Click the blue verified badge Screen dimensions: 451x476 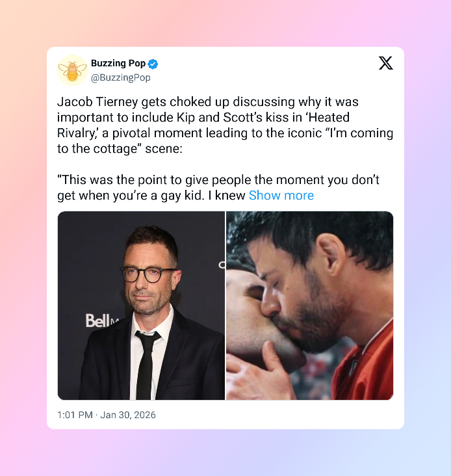(153, 64)
